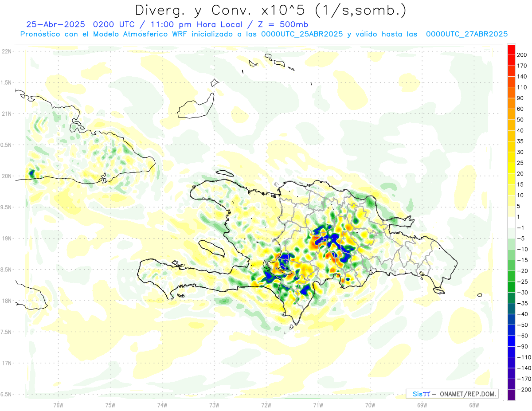
Task: Click the positive 200 color bar value
Action: 522,55
